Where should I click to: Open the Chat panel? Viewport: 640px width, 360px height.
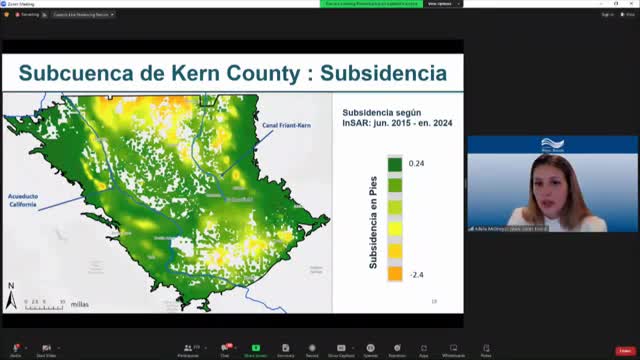(225, 350)
